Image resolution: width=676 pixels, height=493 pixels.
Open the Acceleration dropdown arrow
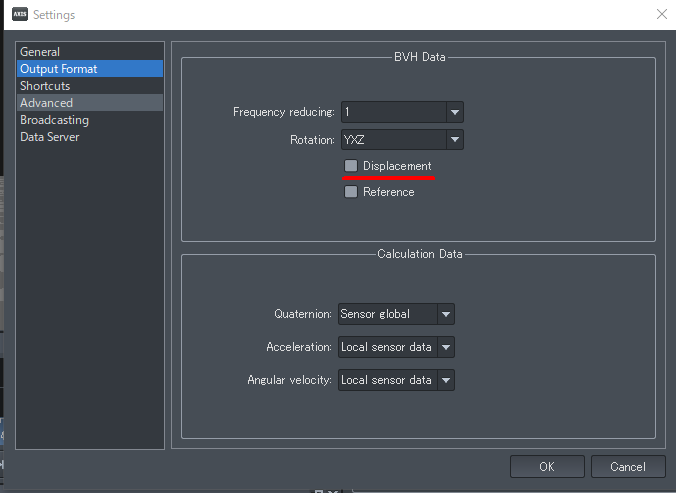446,347
